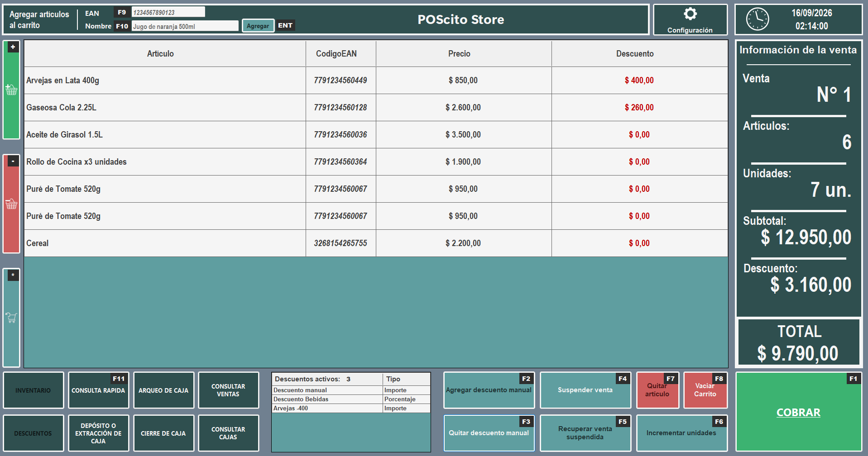Select the Gaseosa Cola 2.25L row
Screen dimensions: 868x456
tap(376, 107)
